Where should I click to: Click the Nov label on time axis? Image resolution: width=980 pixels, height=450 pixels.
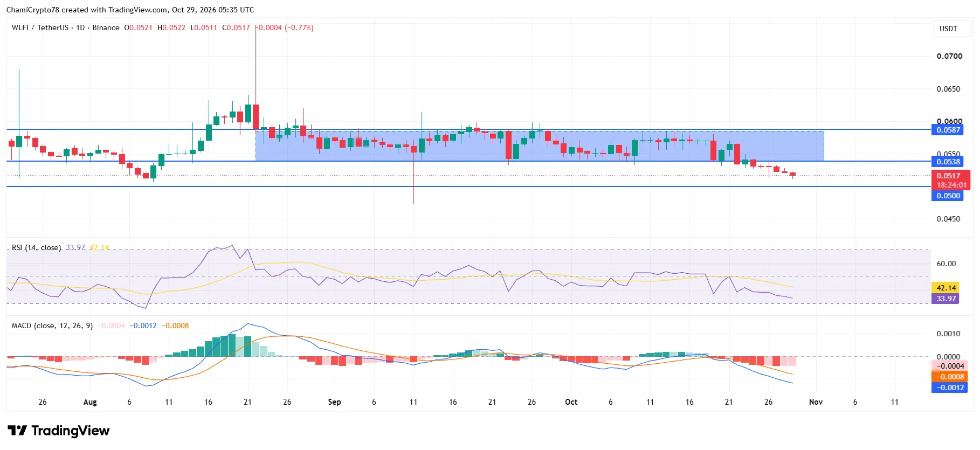(x=816, y=402)
